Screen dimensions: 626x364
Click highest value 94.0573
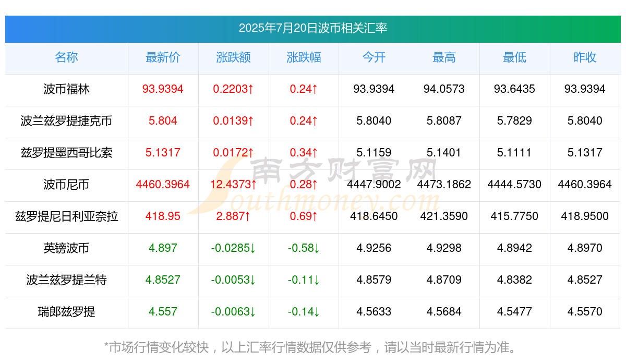[444, 89]
